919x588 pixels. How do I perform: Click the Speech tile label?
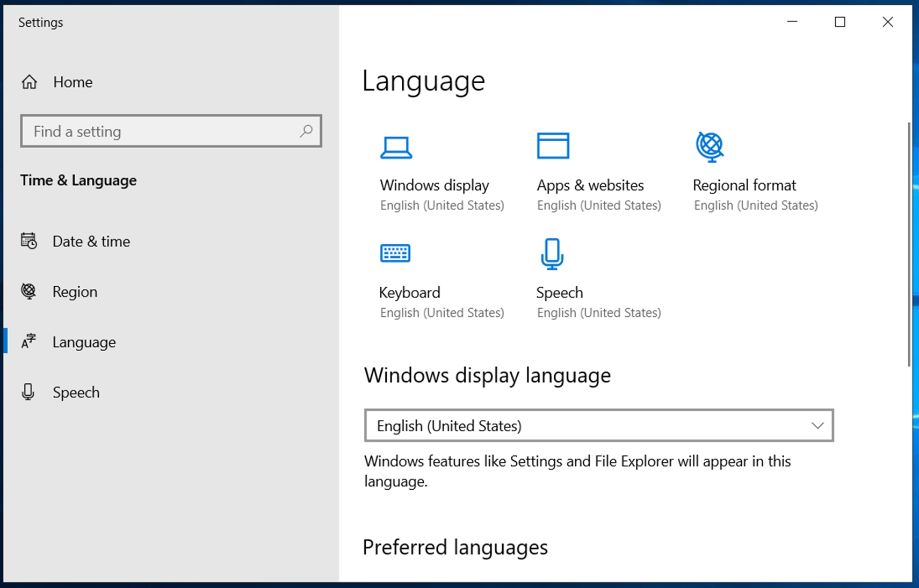coord(560,293)
